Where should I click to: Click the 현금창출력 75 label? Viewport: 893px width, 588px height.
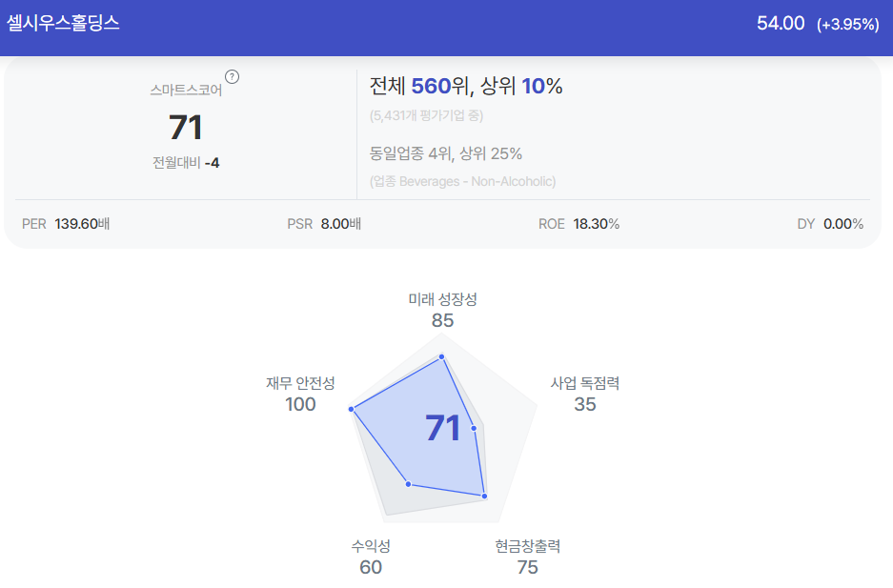point(527,557)
